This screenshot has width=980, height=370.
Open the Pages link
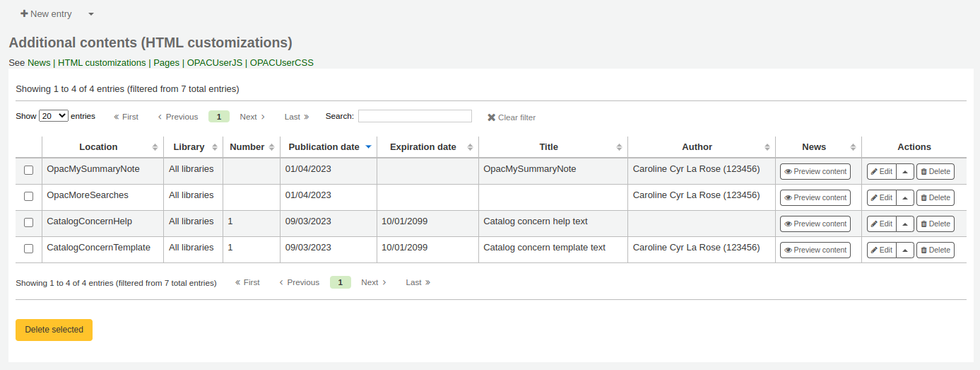pos(167,62)
